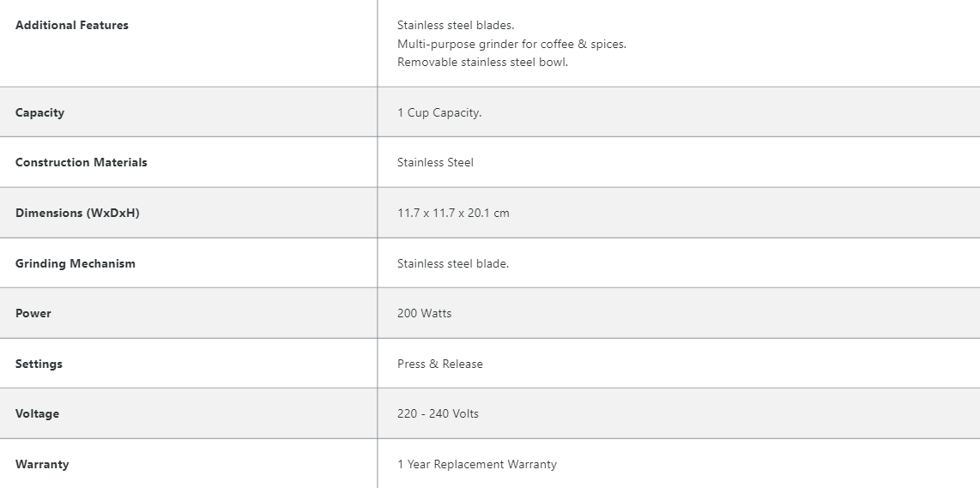Click the Warranty row label
980x488 pixels.
42,464
